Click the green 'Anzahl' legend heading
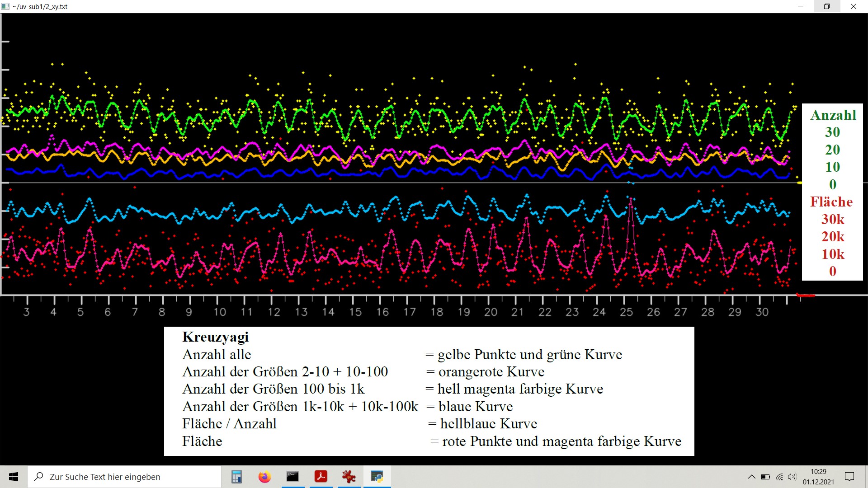The height and width of the screenshot is (488, 868). click(x=833, y=115)
